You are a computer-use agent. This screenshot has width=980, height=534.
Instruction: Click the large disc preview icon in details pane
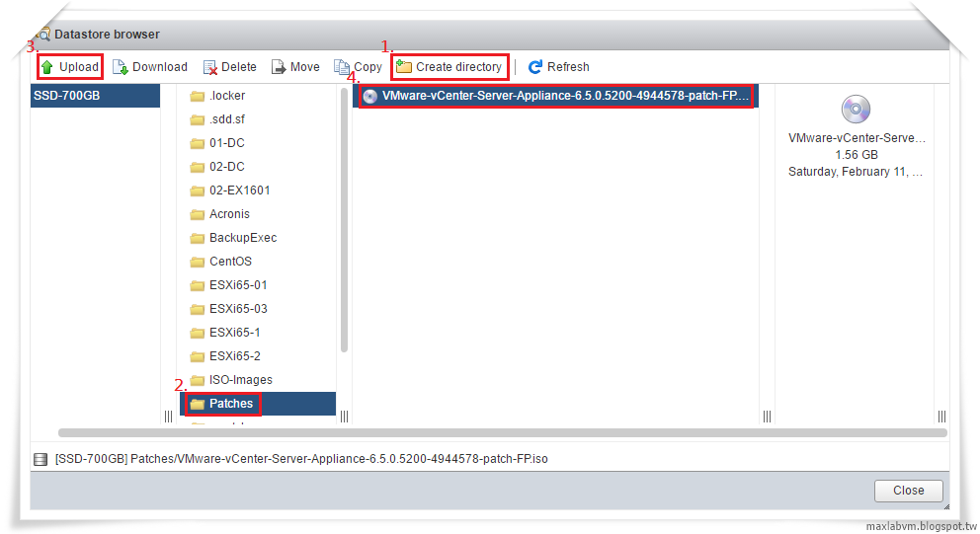tap(856, 110)
